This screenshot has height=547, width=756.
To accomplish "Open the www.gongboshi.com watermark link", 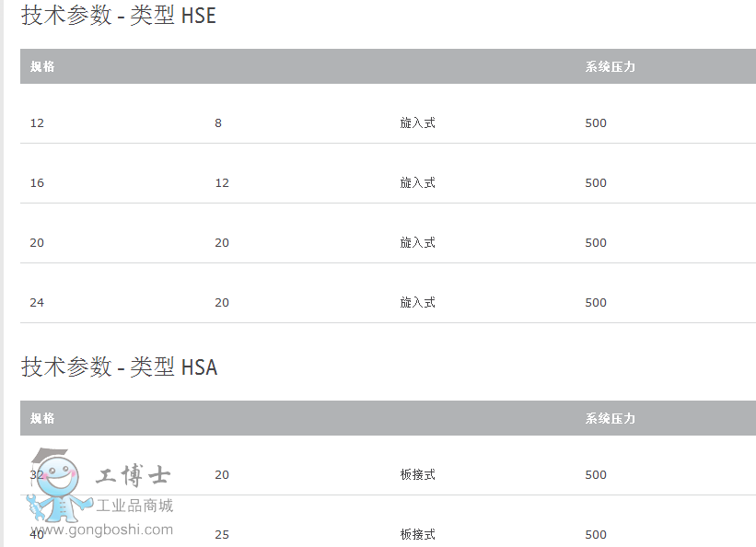I will point(101,530).
